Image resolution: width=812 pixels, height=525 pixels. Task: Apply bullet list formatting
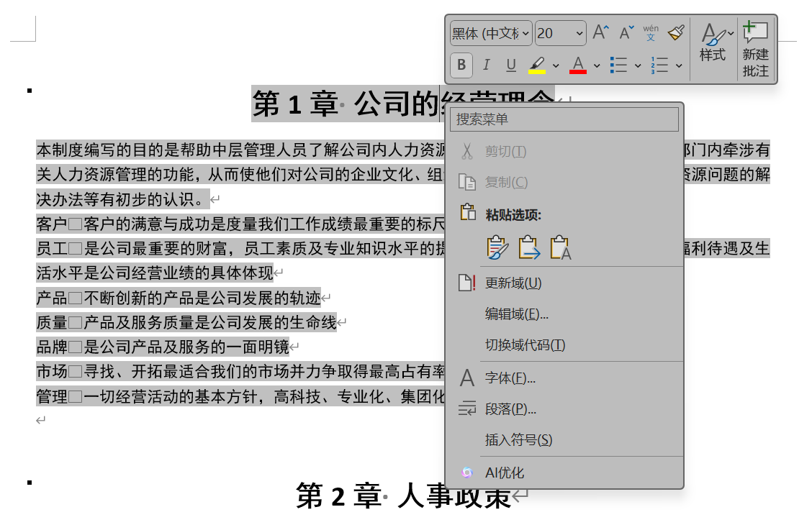click(618, 65)
